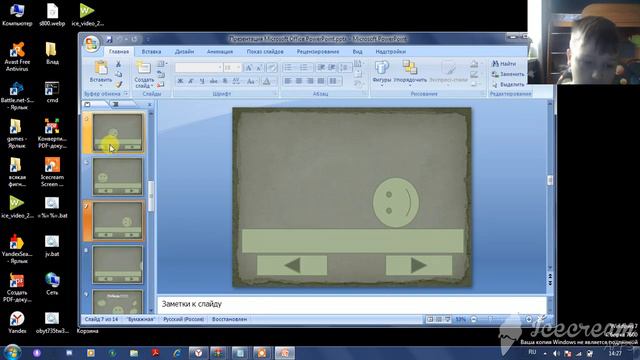Copy selection with the copy icon
Screen dimensions: 640x360
coord(118,74)
